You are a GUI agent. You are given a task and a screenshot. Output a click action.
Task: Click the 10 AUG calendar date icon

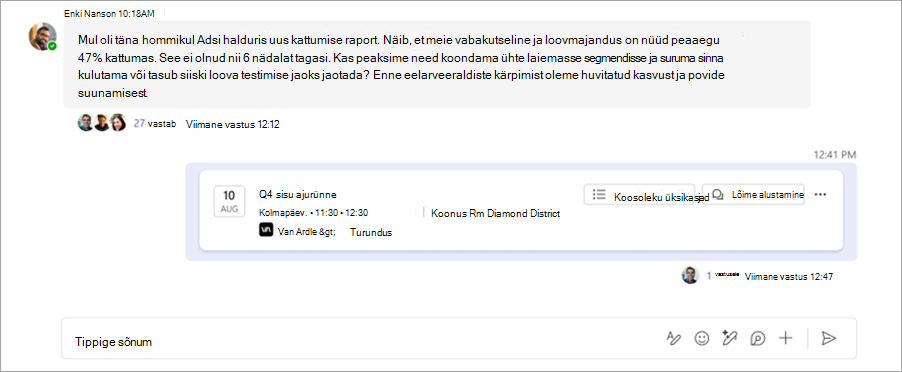229,201
